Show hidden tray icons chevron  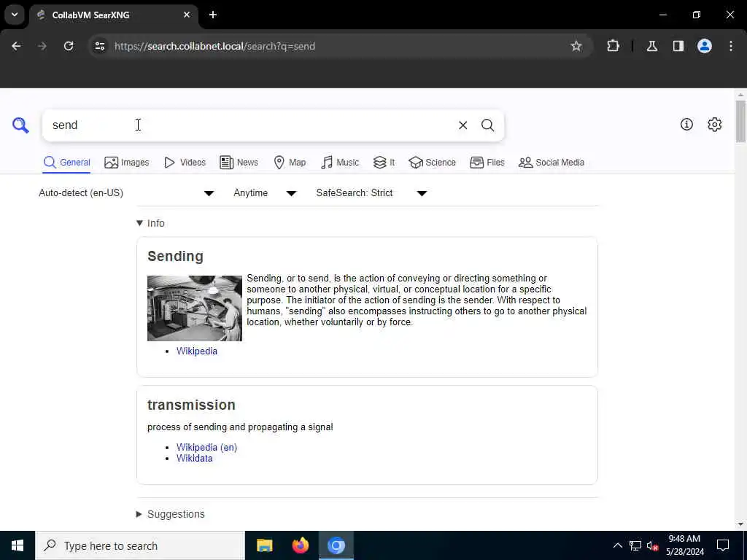point(617,545)
